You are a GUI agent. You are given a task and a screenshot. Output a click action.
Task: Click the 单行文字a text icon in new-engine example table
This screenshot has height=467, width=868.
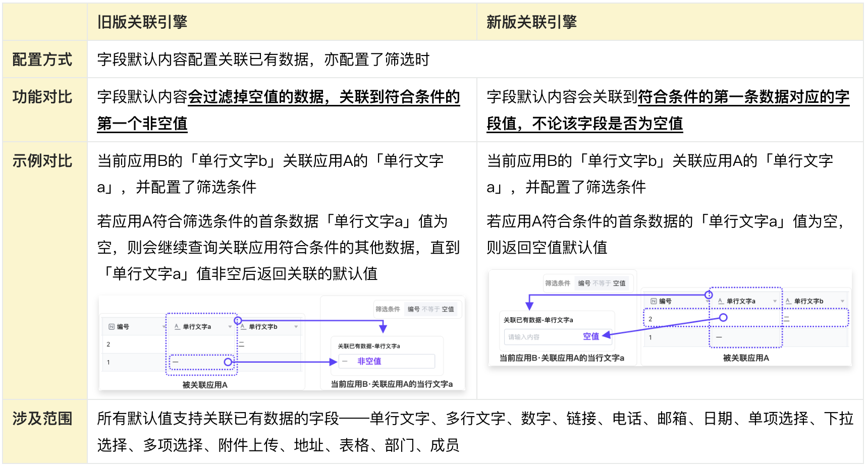coord(721,301)
